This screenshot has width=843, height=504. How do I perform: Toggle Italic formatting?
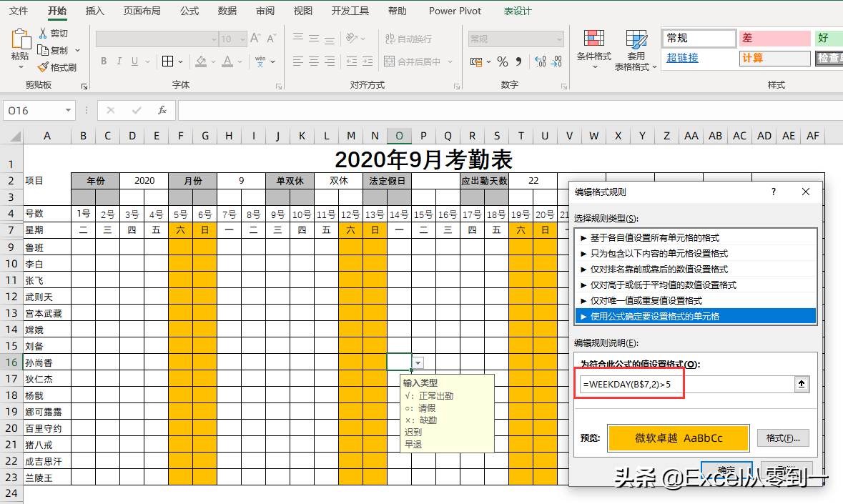[119, 61]
